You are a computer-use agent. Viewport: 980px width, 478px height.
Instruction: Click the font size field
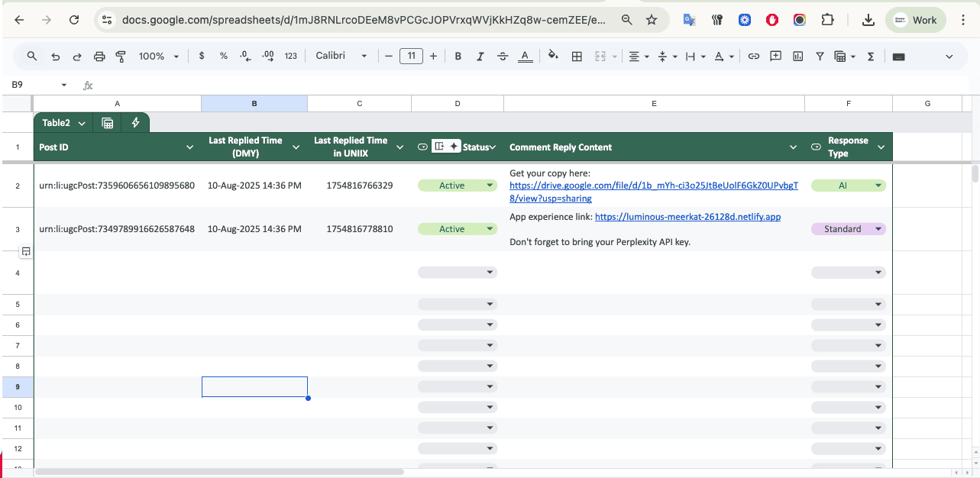412,56
